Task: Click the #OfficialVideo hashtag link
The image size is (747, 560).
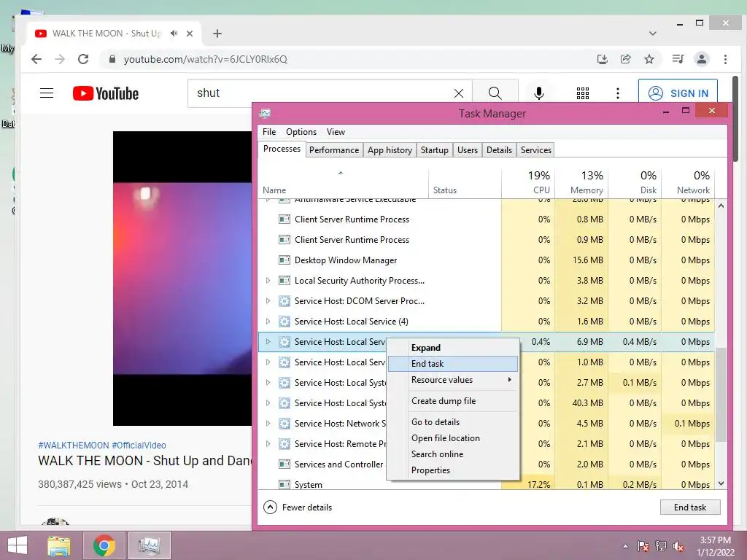Action: tap(139, 446)
